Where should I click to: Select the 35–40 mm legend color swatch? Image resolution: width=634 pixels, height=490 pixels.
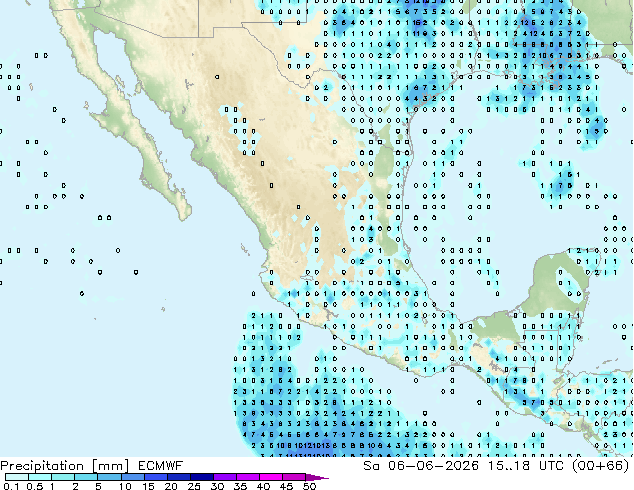pyautogui.click(x=247, y=477)
